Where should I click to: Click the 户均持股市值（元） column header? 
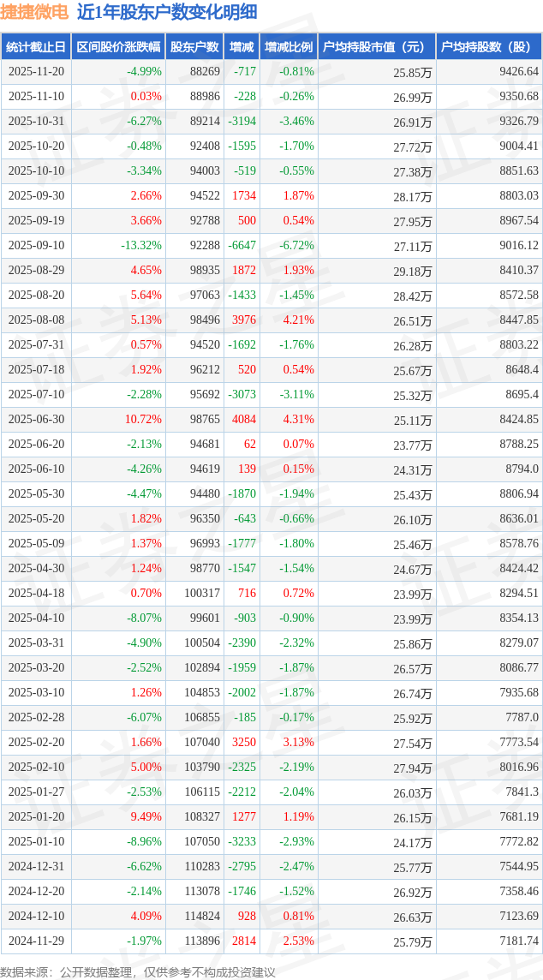[376, 47]
